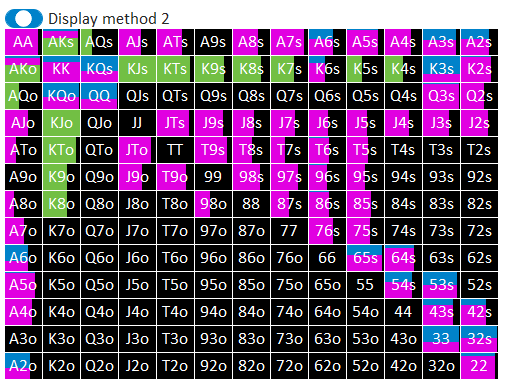
Task: Choose the 64s cell
Action: point(403,258)
